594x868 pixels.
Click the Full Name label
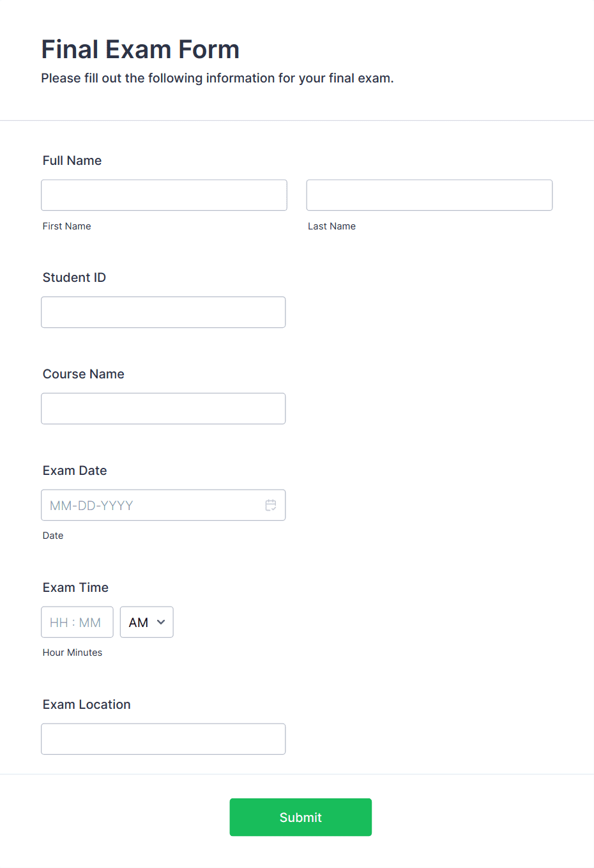[x=72, y=160]
